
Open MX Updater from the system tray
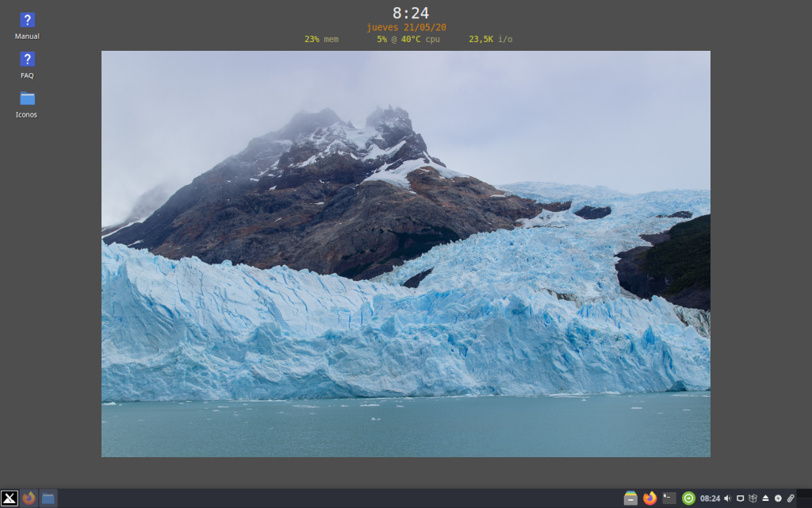(690, 499)
